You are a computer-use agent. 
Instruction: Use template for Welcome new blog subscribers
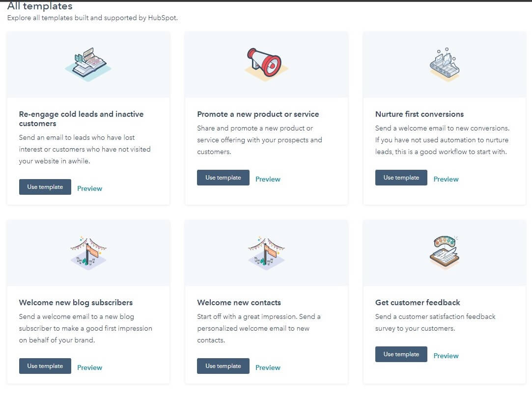(45, 366)
